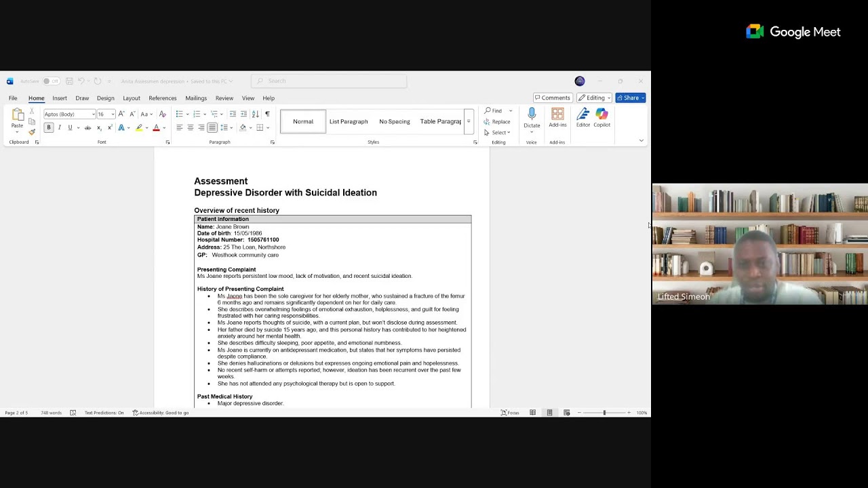868x488 pixels.
Task: Switch to Read Mode view in status bar
Action: (532, 413)
